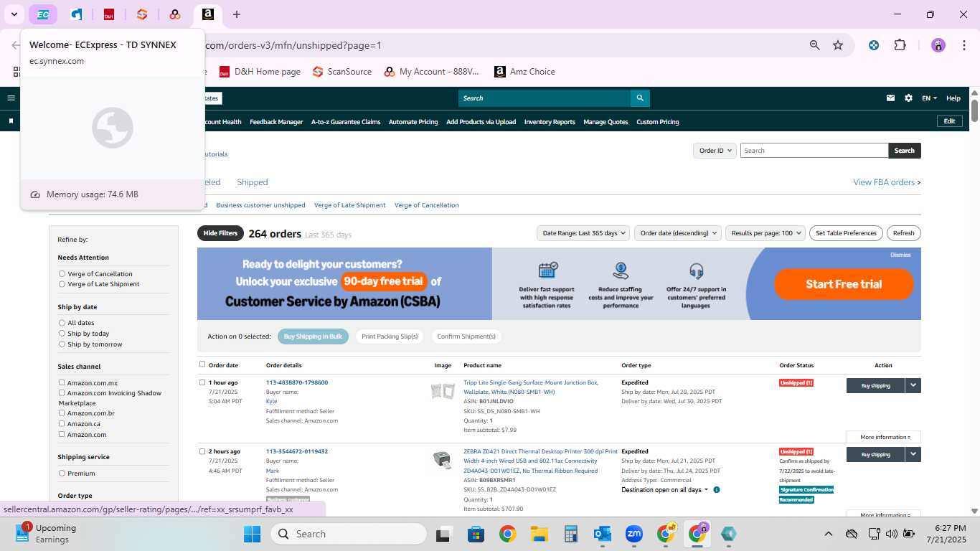Viewport: 980px width, 551px height.
Task: Expand Buy shipping arrow for ZEBRA order
Action: point(913,454)
